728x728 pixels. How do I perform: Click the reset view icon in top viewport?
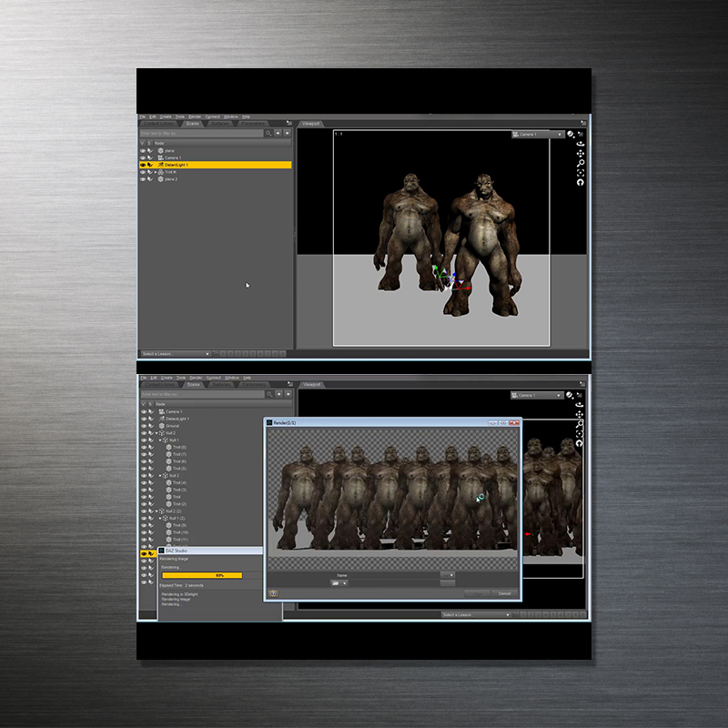tap(580, 183)
